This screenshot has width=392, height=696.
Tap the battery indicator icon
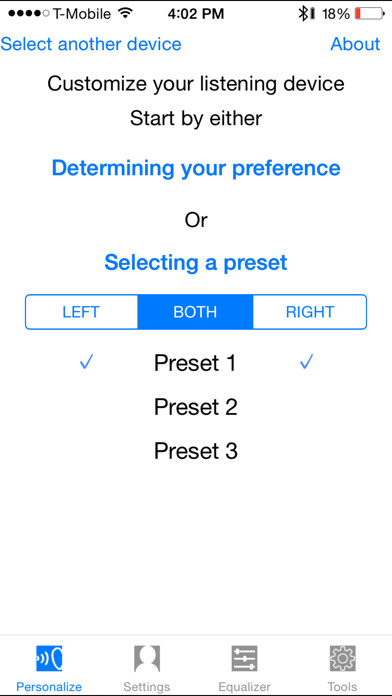click(369, 14)
